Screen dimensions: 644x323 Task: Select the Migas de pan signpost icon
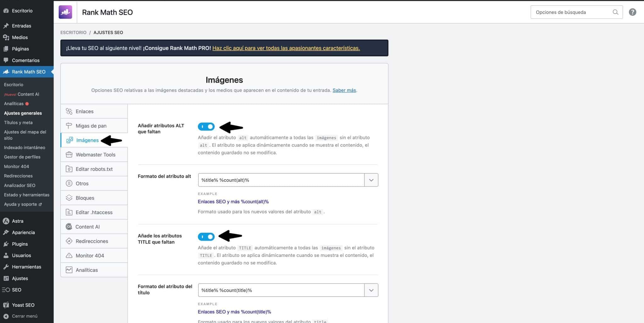point(69,126)
